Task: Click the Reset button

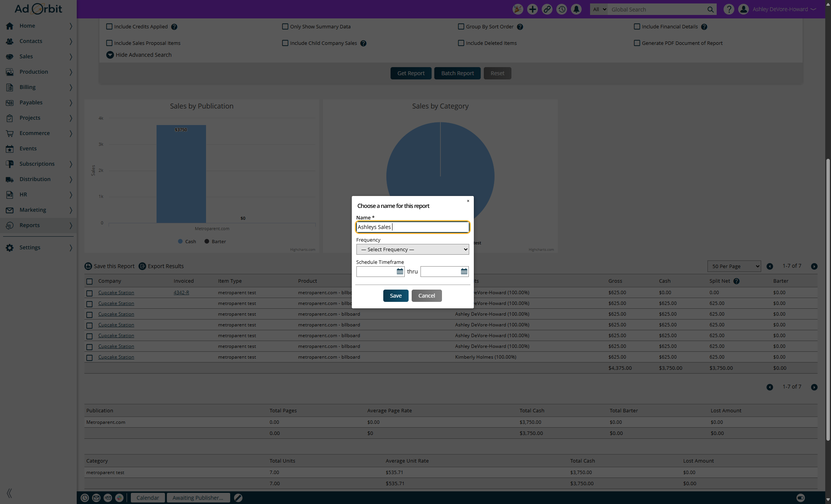Action: coord(498,73)
